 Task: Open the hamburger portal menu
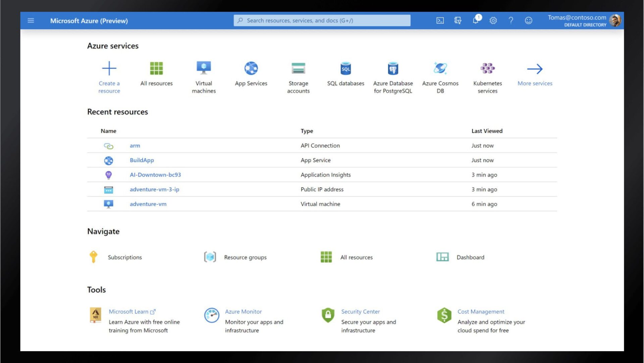tap(31, 20)
